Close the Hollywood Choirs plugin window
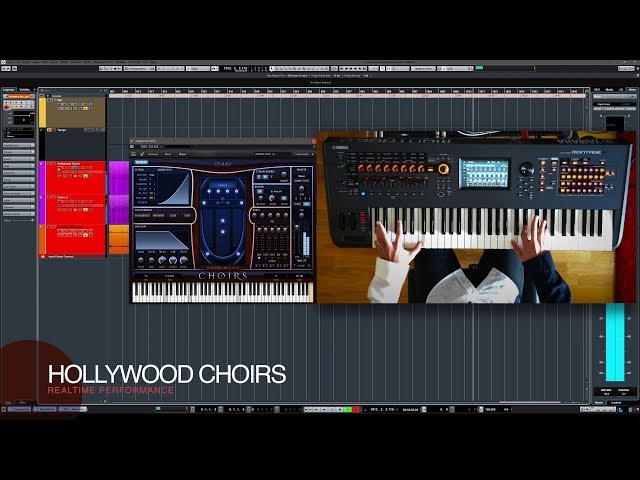 click(314, 141)
